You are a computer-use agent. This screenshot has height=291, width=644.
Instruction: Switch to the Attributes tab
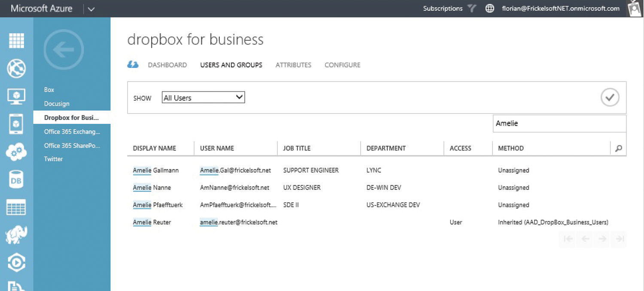pos(293,65)
